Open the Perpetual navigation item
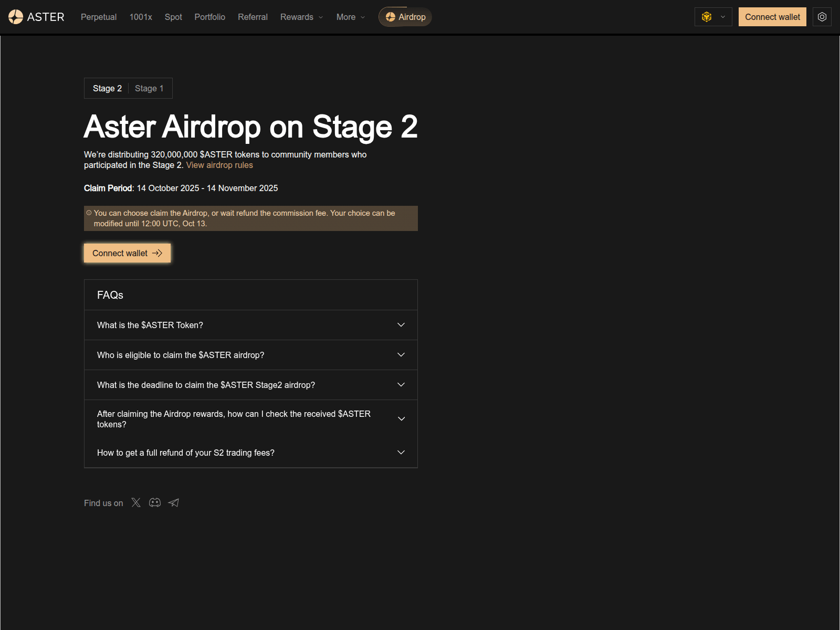840x630 pixels. (98, 17)
